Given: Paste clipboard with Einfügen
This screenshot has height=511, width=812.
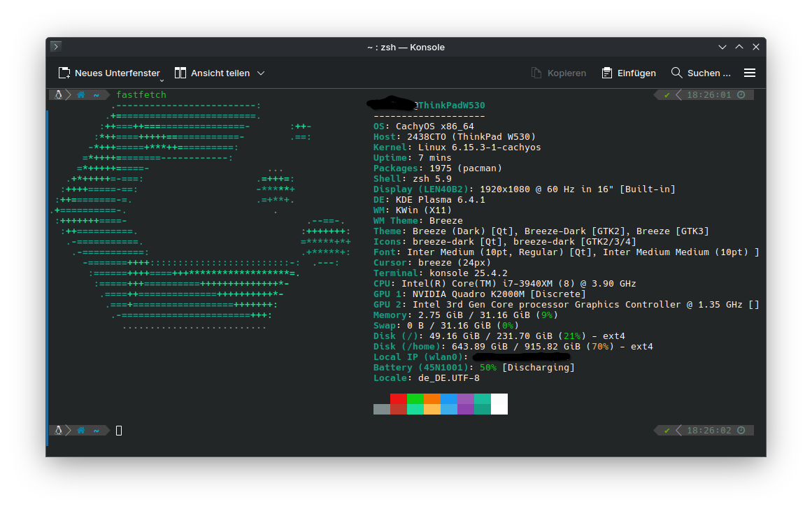Looking at the screenshot, I should click(629, 73).
